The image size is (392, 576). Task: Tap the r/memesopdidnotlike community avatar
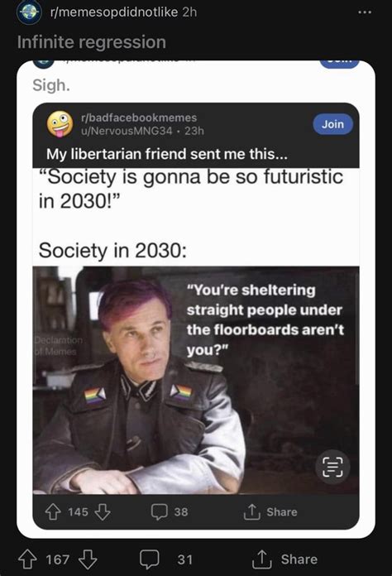click(x=29, y=12)
